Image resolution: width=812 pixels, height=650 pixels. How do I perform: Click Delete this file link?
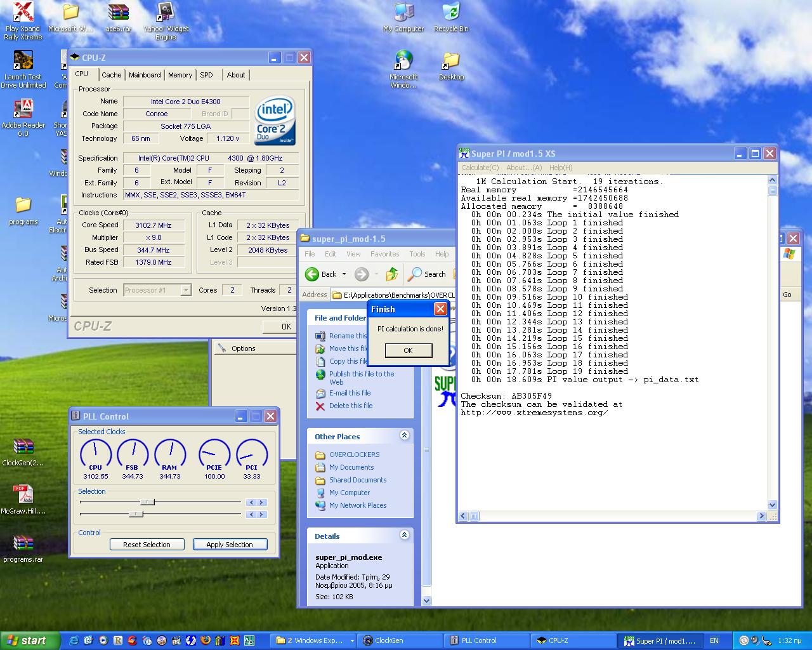pos(344,406)
